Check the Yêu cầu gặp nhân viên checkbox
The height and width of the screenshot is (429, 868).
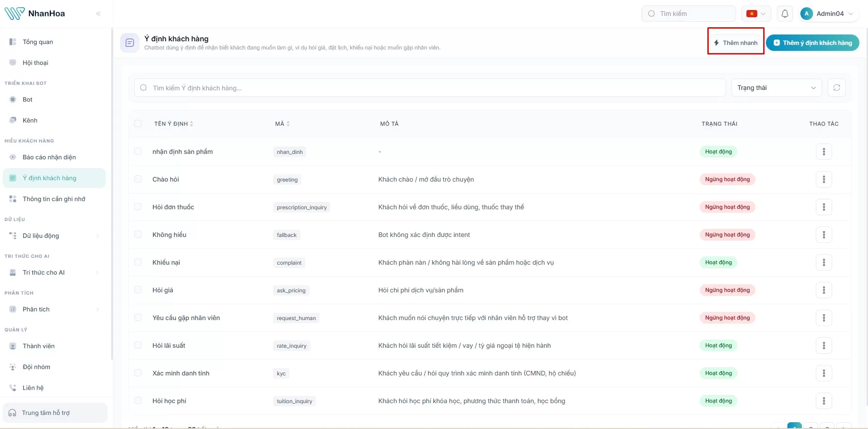click(138, 317)
